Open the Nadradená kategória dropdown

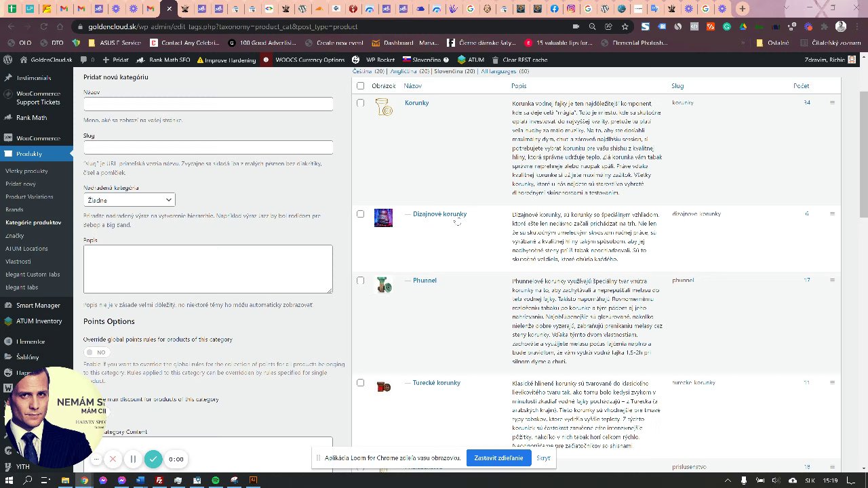[x=130, y=200]
